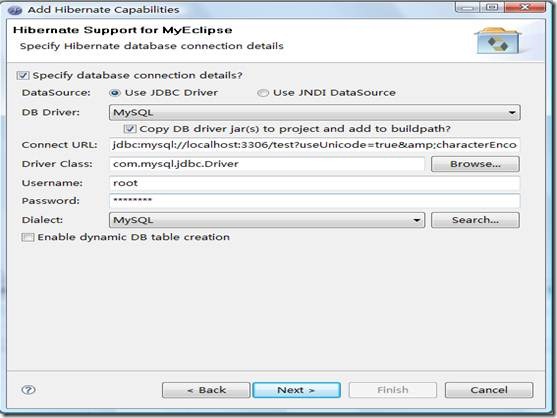The height and width of the screenshot is (418, 557).
Task: Click Browse for driver class
Action: click(x=475, y=164)
